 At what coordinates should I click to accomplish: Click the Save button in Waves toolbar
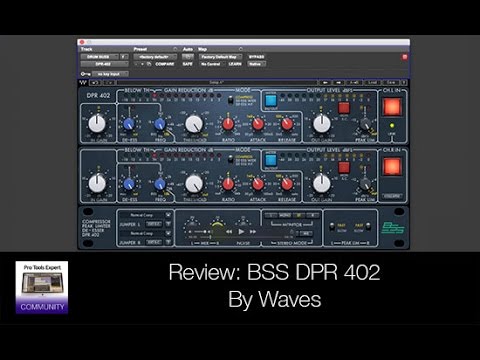pyautogui.click(x=391, y=82)
